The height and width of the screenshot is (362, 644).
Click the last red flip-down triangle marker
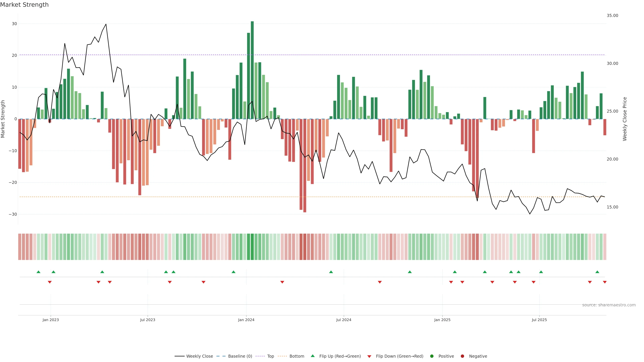[604, 282]
